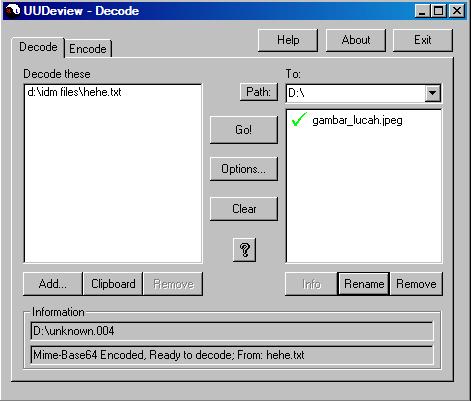Click the green checkmark beside gambar_lucah.jpeg
Viewport: 471px width, 401px height.
click(299, 120)
